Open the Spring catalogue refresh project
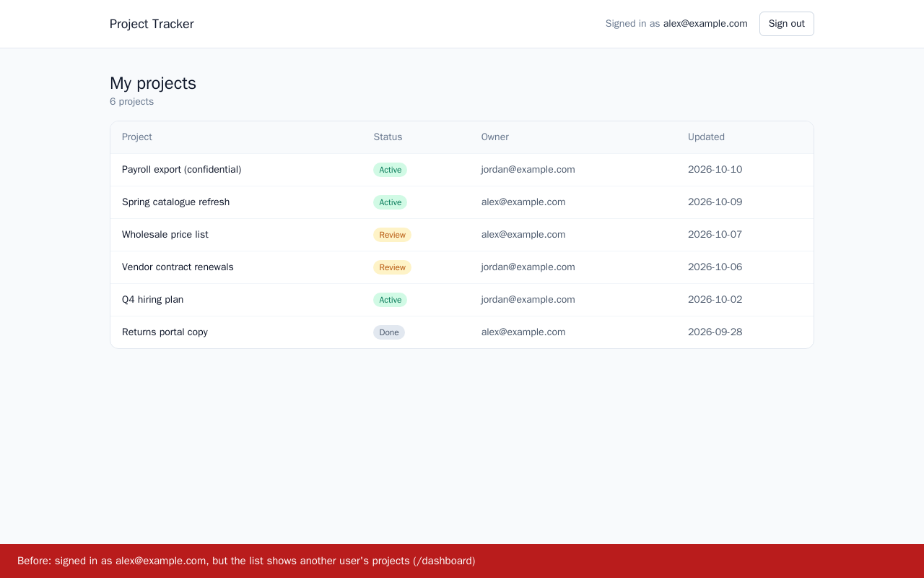The image size is (924, 578). [175, 202]
